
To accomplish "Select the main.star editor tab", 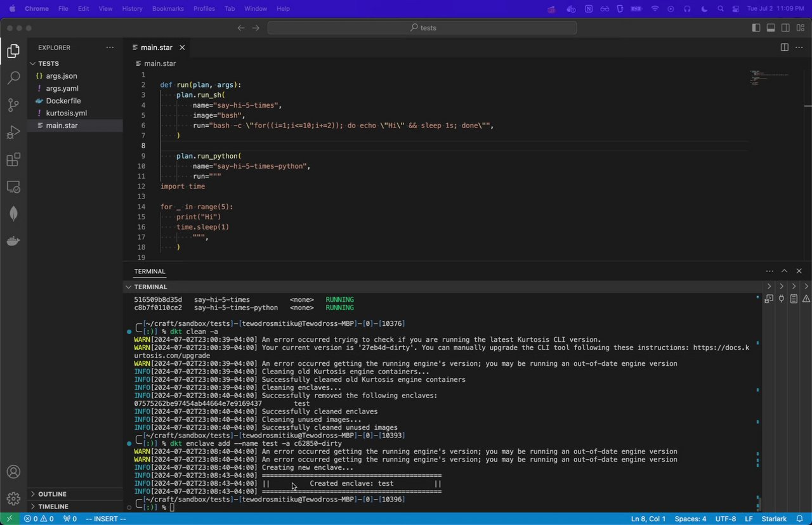I will [x=156, y=48].
